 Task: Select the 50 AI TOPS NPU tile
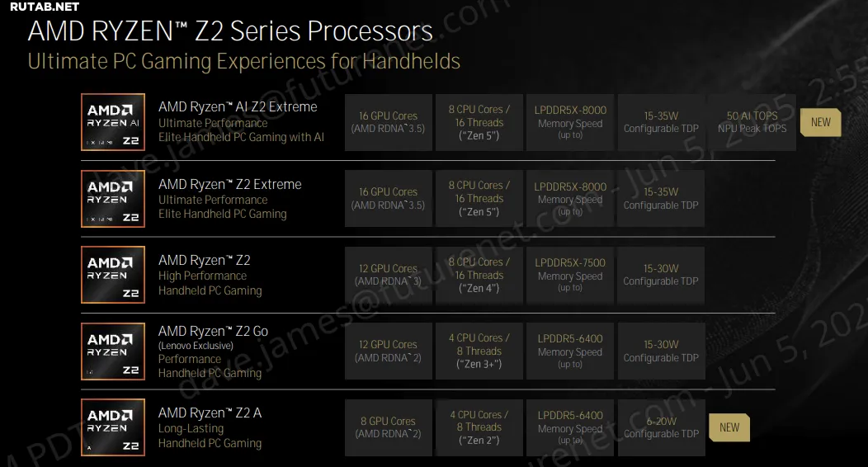coord(752,122)
